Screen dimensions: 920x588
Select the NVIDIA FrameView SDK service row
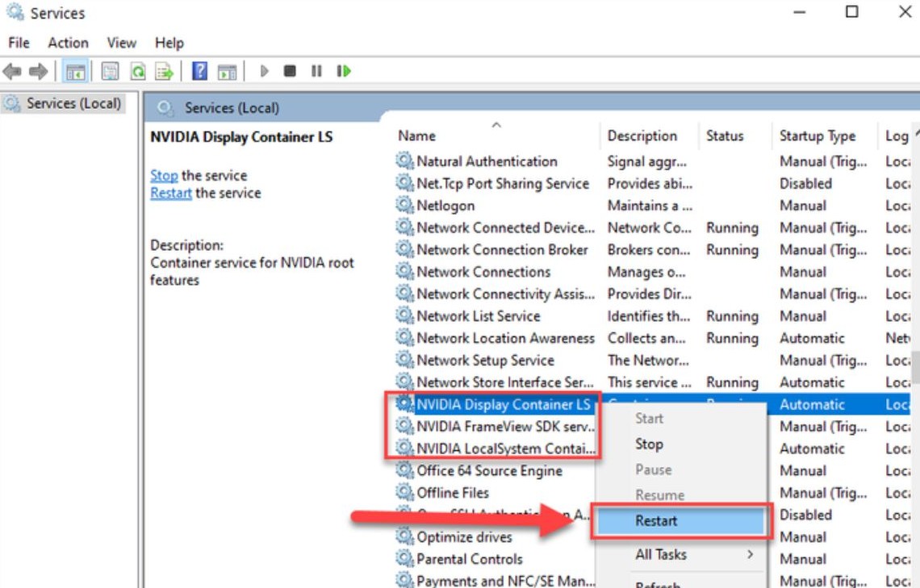(505, 427)
